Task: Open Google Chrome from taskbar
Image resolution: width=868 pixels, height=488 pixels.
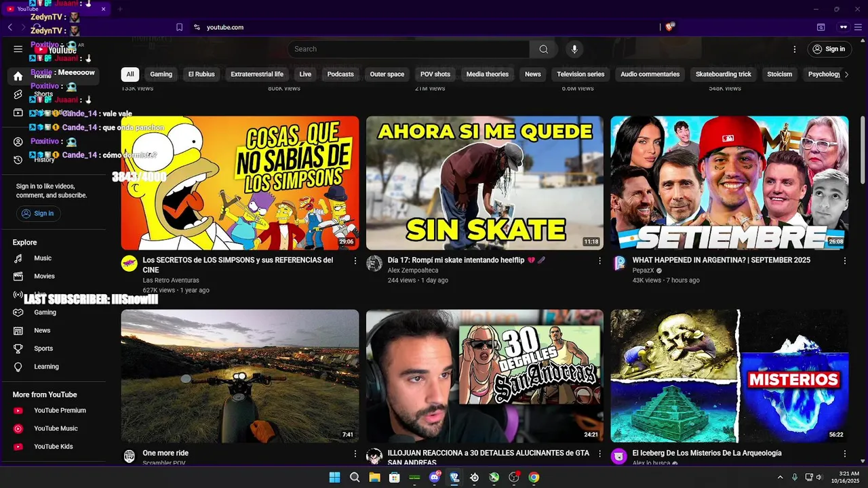Action: (534, 477)
